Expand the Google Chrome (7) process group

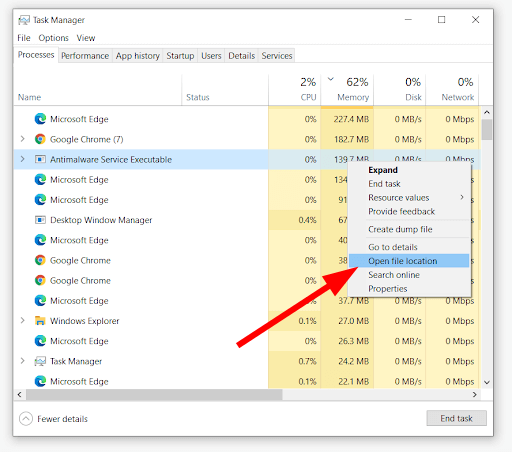click(x=22, y=139)
